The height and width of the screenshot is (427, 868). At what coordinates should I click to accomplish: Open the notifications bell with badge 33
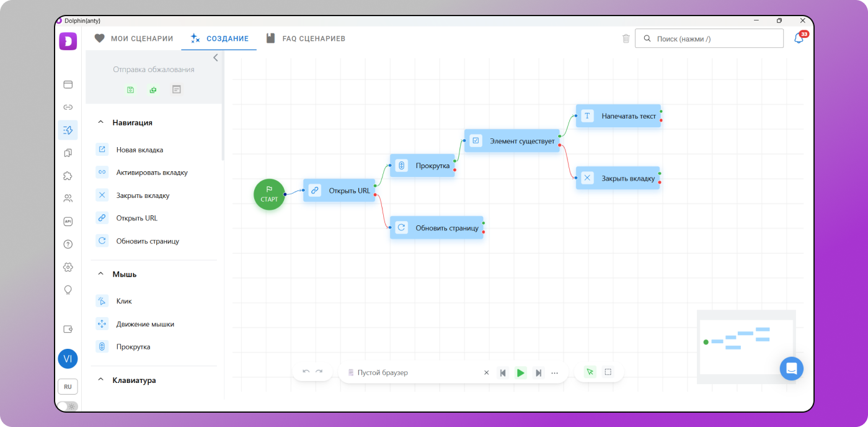pos(799,38)
